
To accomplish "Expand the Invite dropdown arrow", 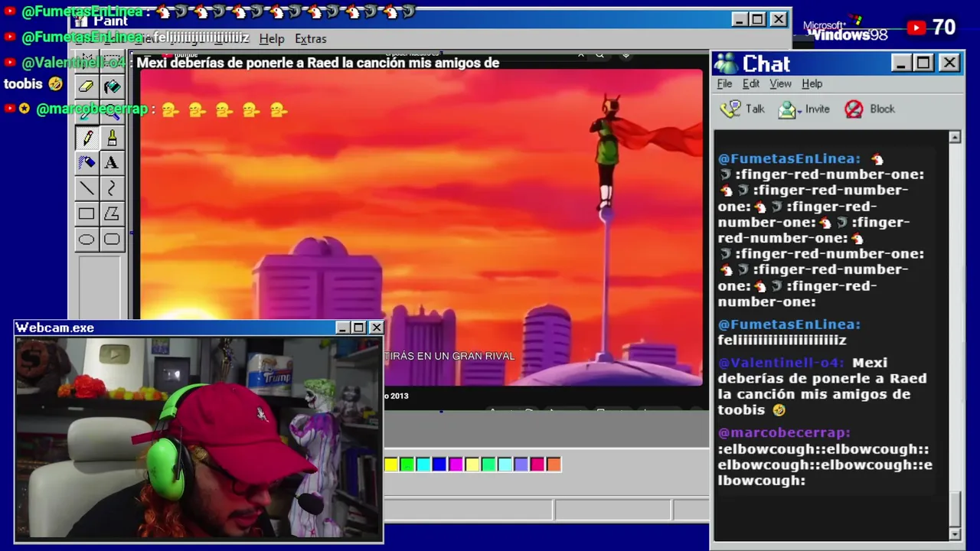I will pos(800,111).
